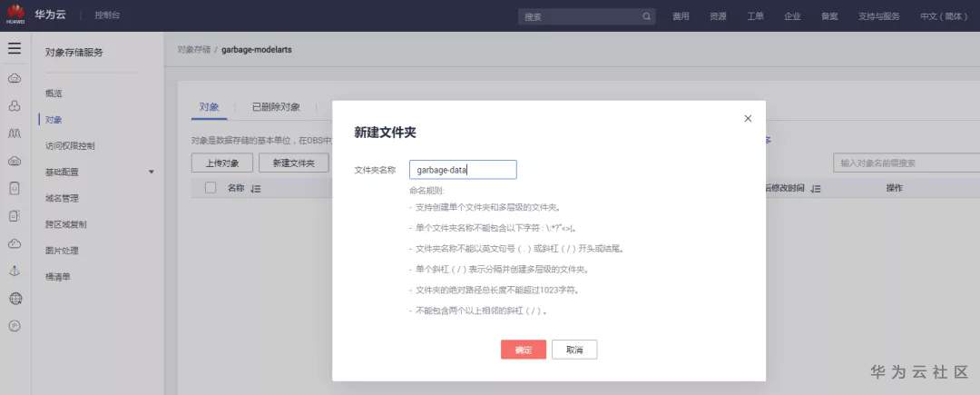The width and height of the screenshot is (980, 395).
Task: Switch to the 对象 tab
Action: (x=210, y=107)
